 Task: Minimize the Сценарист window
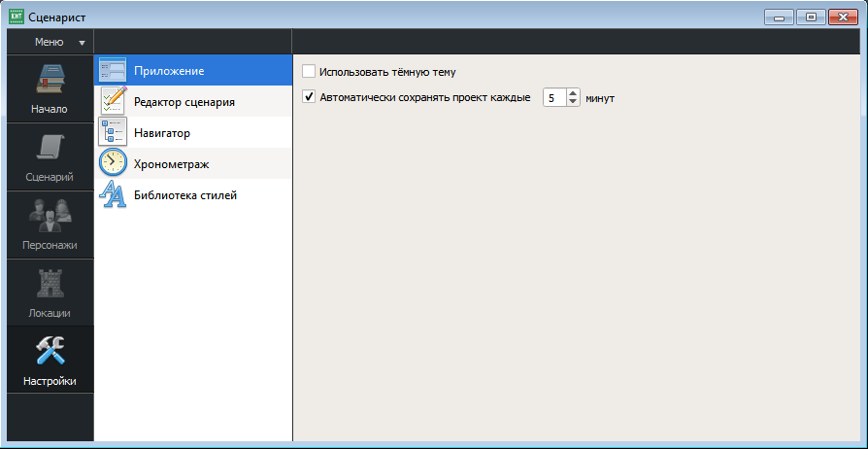[x=780, y=17]
